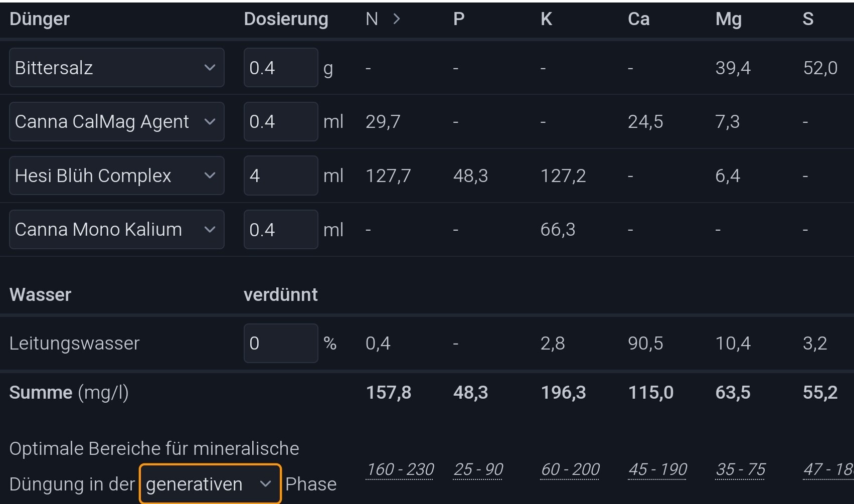The image size is (854, 504).
Task: Click the 160 - 230 nitrogen range
Action: 400,469
